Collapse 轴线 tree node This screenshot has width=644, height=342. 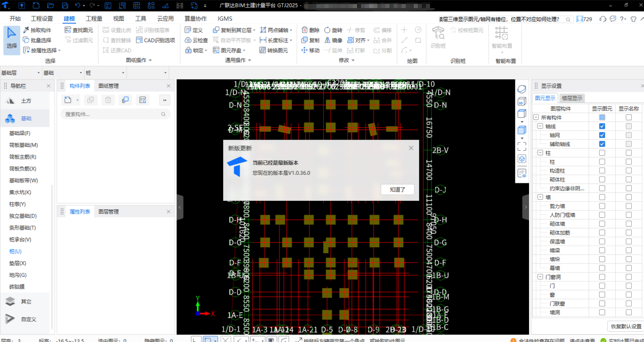(540, 126)
